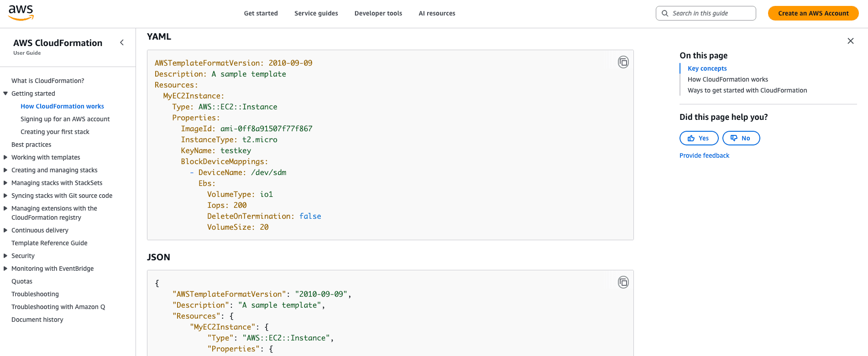Screen dimensions: 868x356
Task: Click the AWS logo
Action: pos(21,13)
